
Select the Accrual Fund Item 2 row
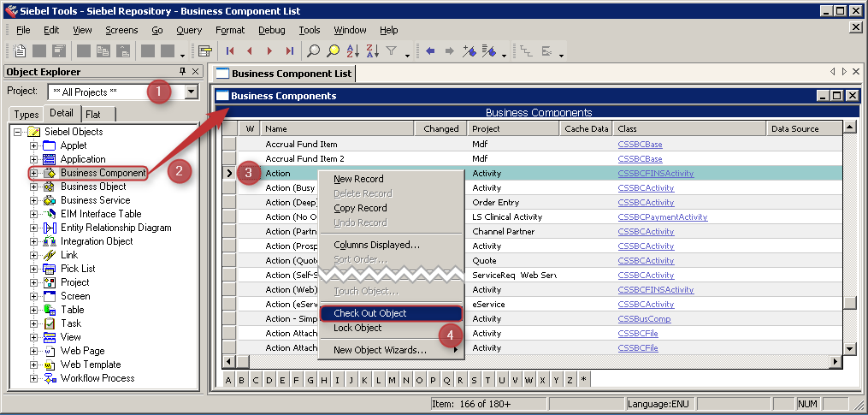pyautogui.click(x=533, y=159)
